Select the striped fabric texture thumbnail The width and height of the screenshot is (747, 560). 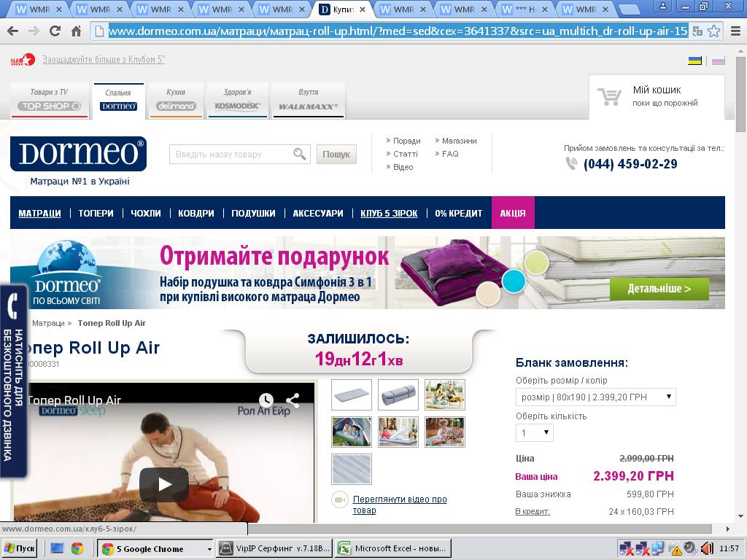[x=352, y=469]
